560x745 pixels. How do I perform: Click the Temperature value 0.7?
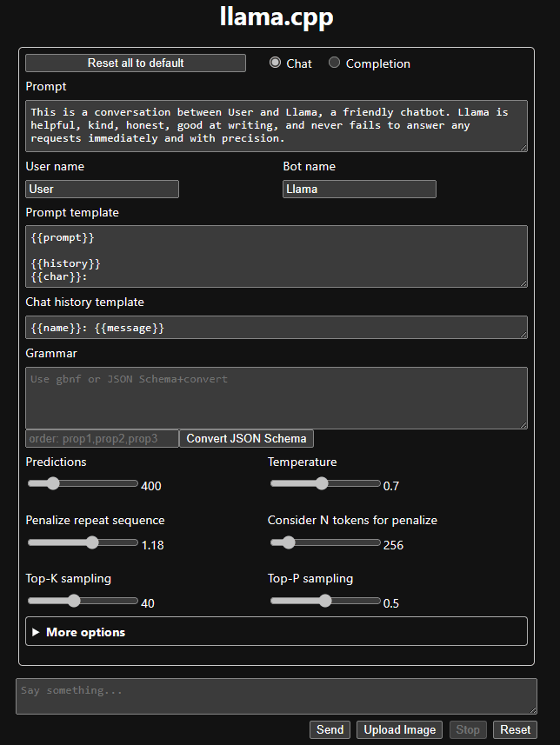pos(391,486)
